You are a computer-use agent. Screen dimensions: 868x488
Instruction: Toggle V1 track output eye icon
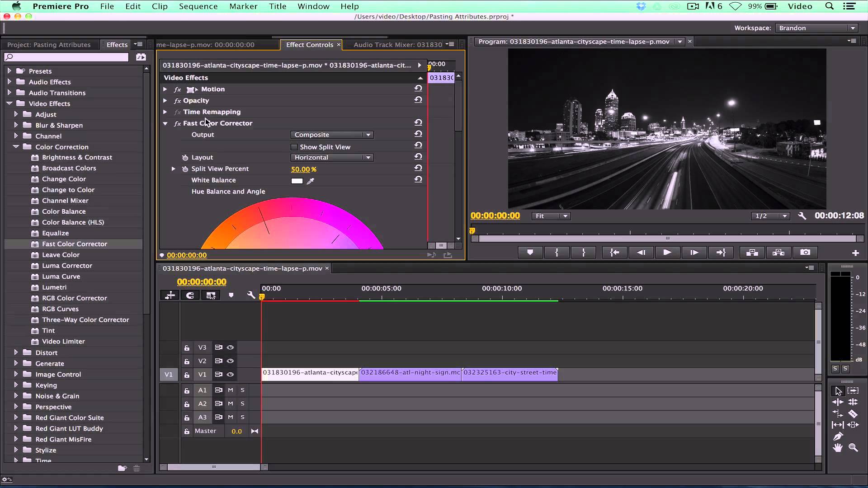pos(230,375)
